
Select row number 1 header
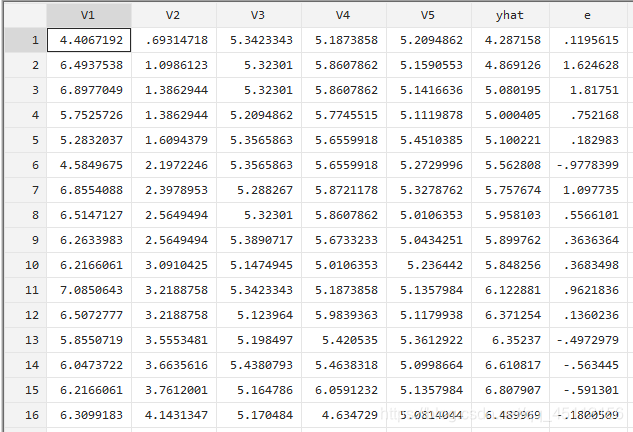click(26, 40)
